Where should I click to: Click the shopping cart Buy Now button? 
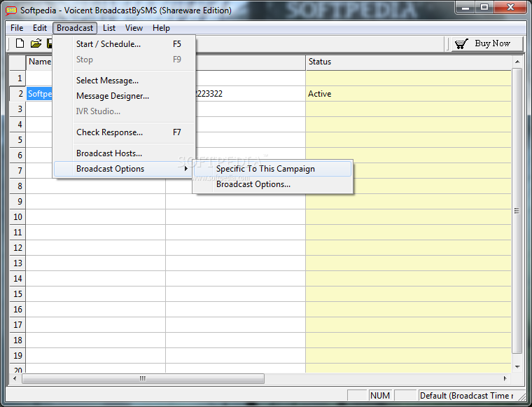(487, 43)
